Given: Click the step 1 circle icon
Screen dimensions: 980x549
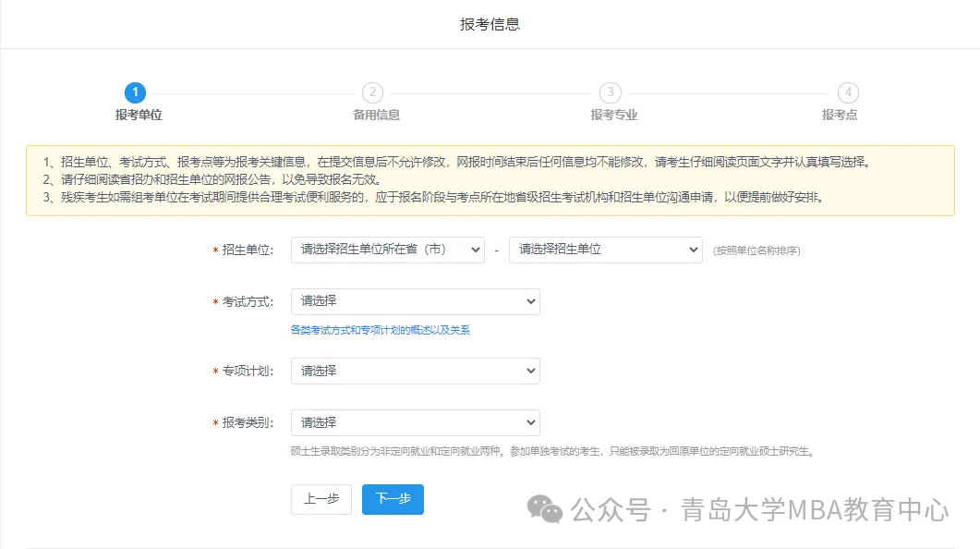Looking at the screenshot, I should pos(135,92).
